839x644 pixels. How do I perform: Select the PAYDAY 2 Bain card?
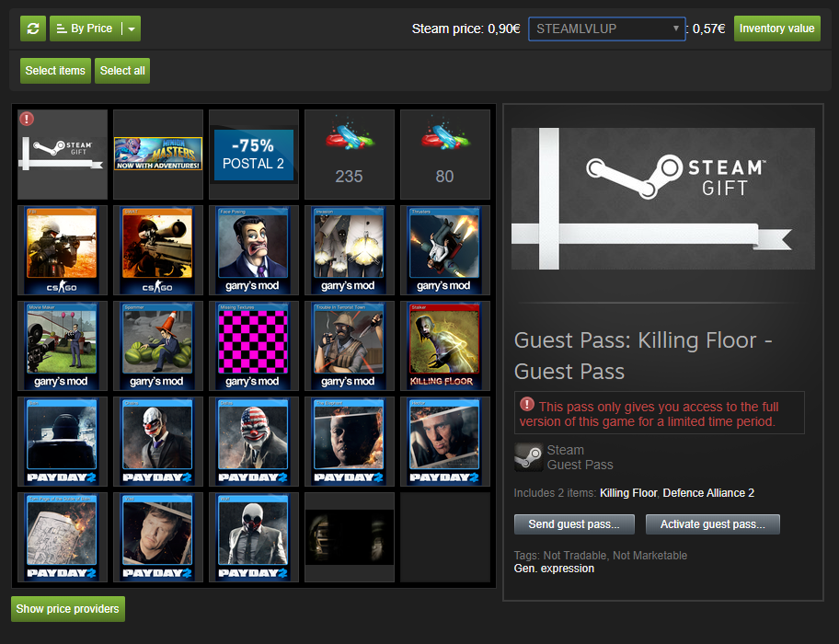[63, 442]
